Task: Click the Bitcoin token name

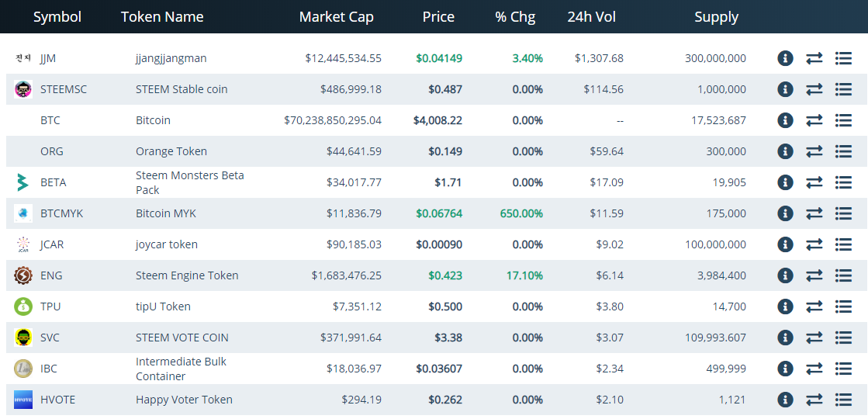Action: pyautogui.click(x=153, y=120)
